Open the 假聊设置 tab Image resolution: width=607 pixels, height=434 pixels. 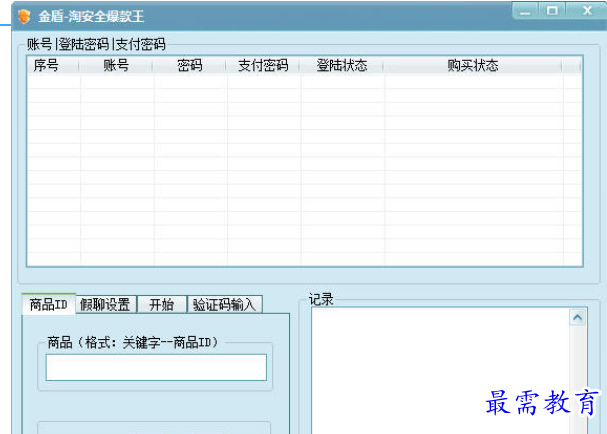coord(105,305)
